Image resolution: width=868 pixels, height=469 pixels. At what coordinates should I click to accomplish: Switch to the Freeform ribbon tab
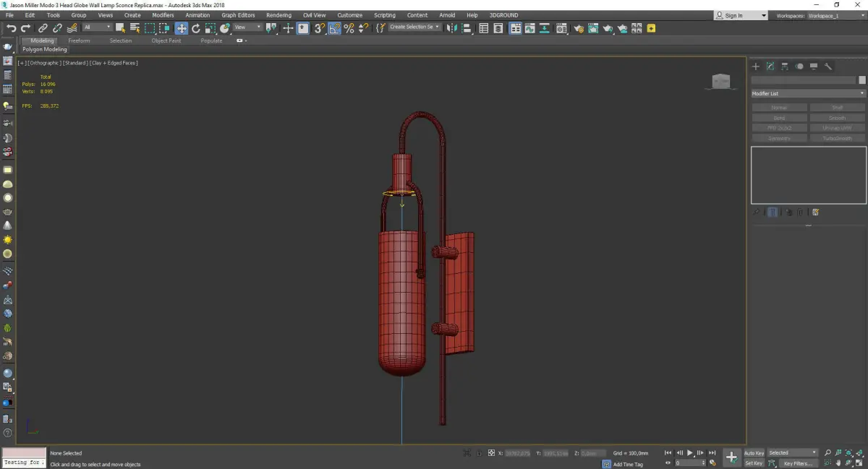click(79, 40)
